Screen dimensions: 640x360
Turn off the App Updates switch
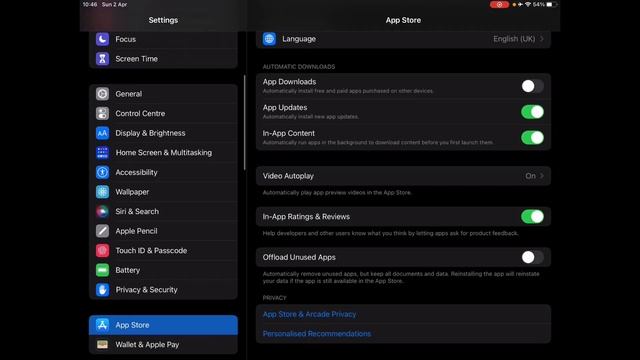tap(532, 112)
